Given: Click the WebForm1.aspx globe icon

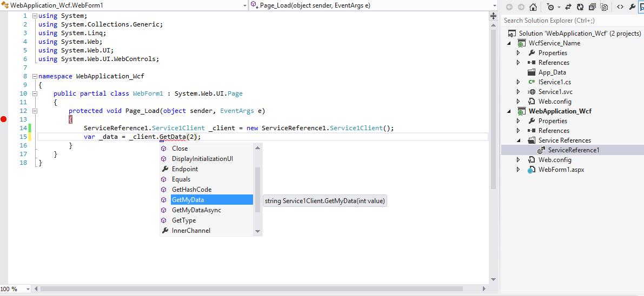Looking at the screenshot, I should pos(532,170).
